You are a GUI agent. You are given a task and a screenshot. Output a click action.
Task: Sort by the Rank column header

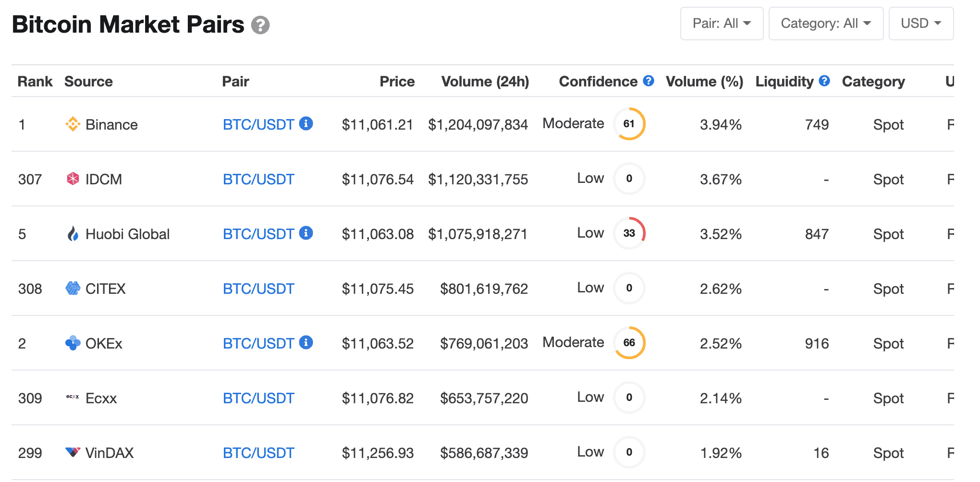coord(35,82)
